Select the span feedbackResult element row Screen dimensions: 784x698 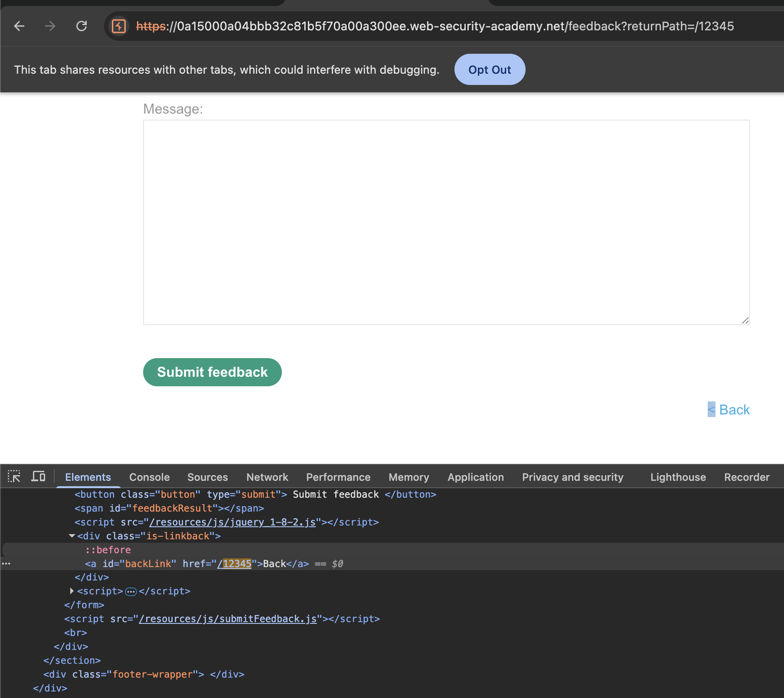click(392, 509)
